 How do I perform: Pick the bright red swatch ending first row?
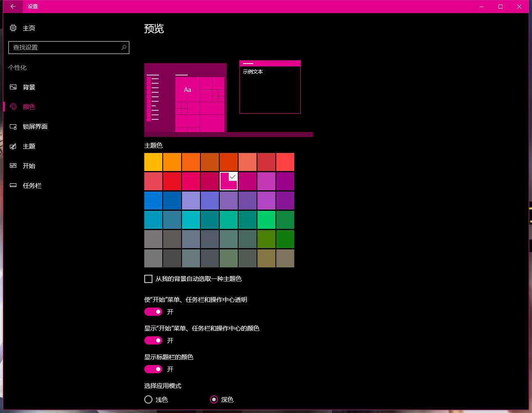(x=285, y=162)
